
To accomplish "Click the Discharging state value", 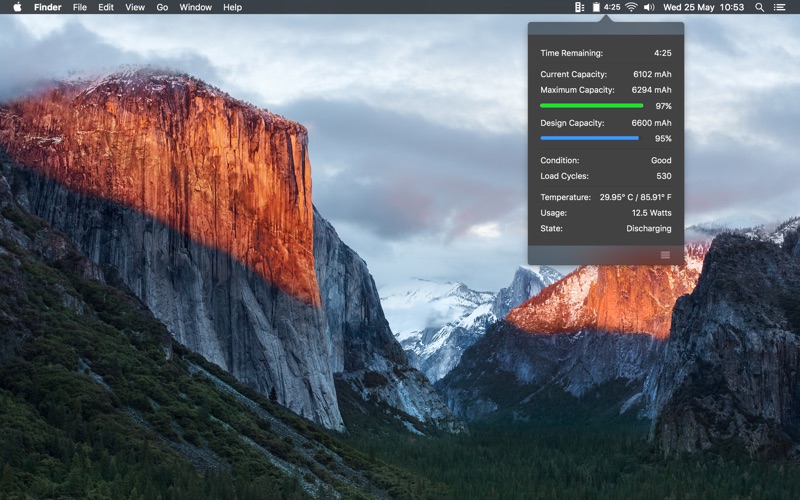I will click(x=649, y=228).
